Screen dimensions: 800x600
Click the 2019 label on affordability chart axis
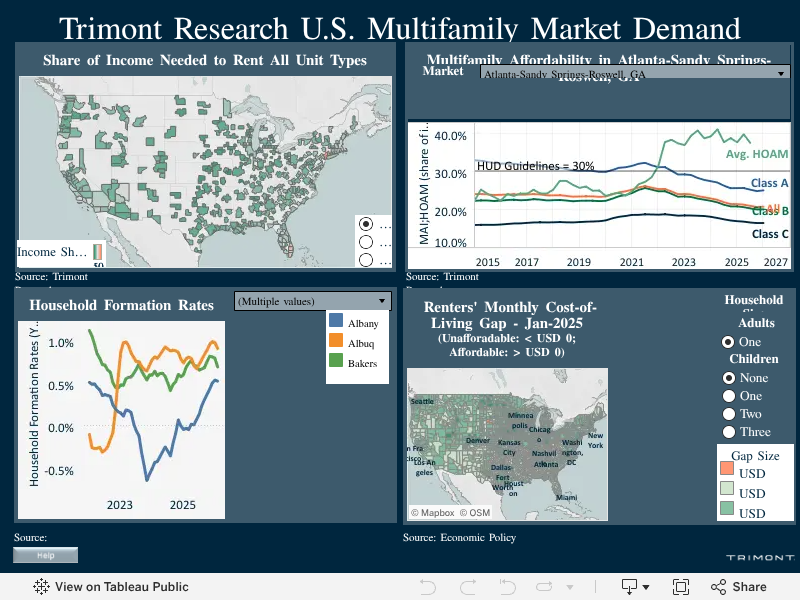click(579, 262)
